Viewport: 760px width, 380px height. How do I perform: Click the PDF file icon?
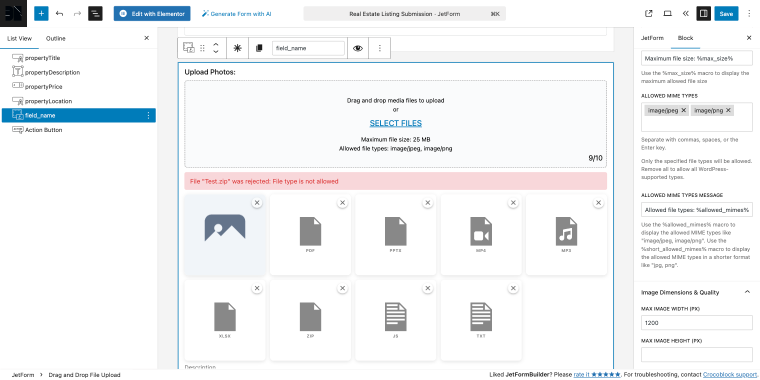tap(310, 231)
